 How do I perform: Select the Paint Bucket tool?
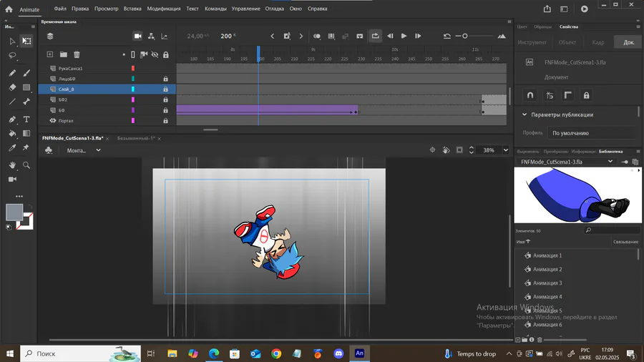(x=12, y=133)
